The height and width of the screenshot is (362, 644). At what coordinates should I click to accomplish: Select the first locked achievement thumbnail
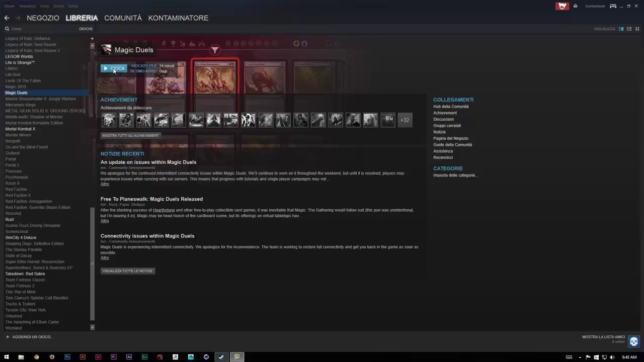tap(109, 120)
